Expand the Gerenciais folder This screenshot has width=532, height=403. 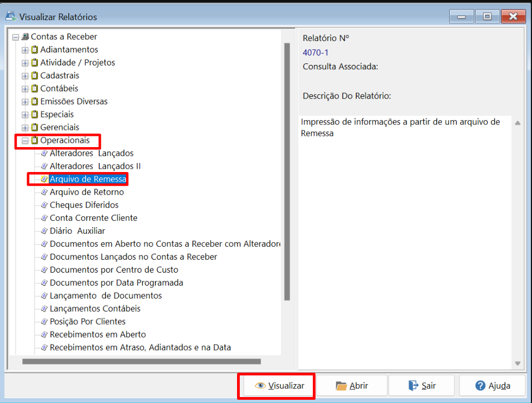tap(25, 128)
